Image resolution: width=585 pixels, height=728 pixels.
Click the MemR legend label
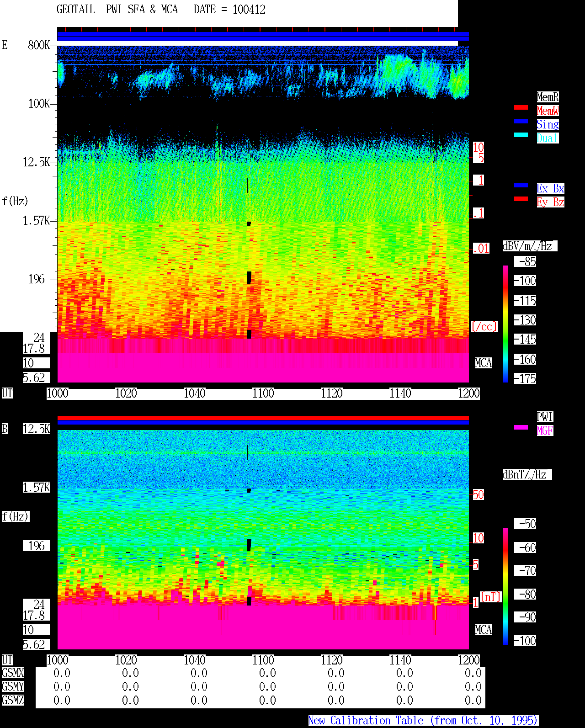click(x=548, y=97)
